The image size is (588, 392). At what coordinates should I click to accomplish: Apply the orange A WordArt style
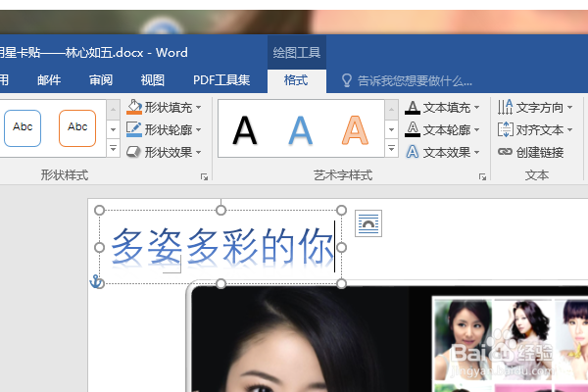coord(355,130)
